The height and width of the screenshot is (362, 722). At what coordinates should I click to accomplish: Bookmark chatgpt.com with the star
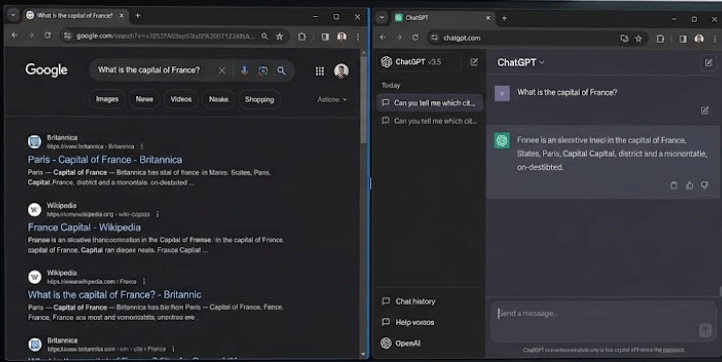point(639,39)
